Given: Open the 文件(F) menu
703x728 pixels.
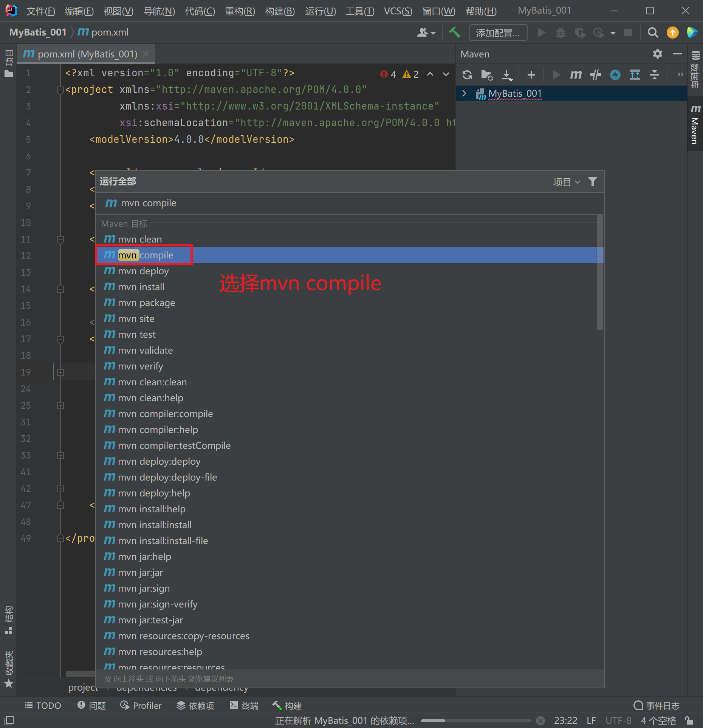Looking at the screenshot, I should pos(41,11).
